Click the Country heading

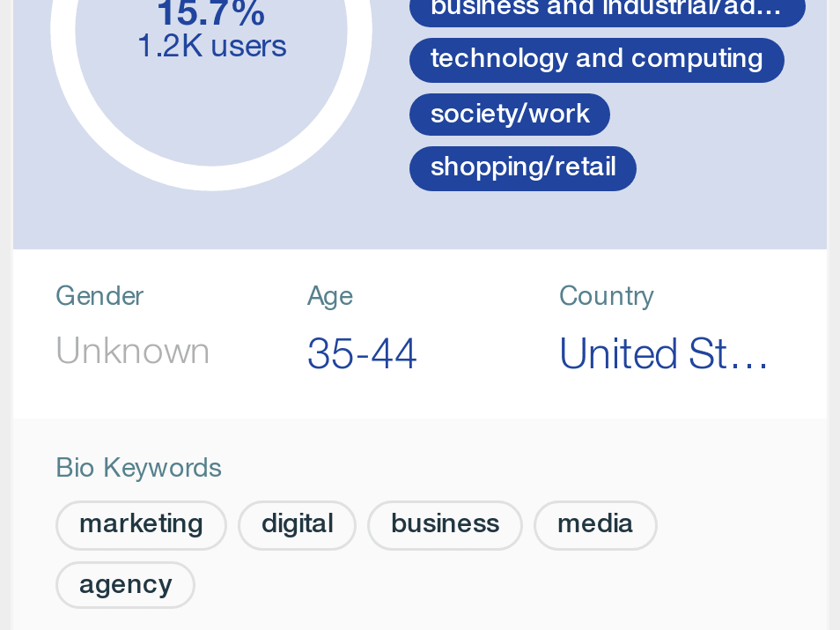click(x=606, y=296)
